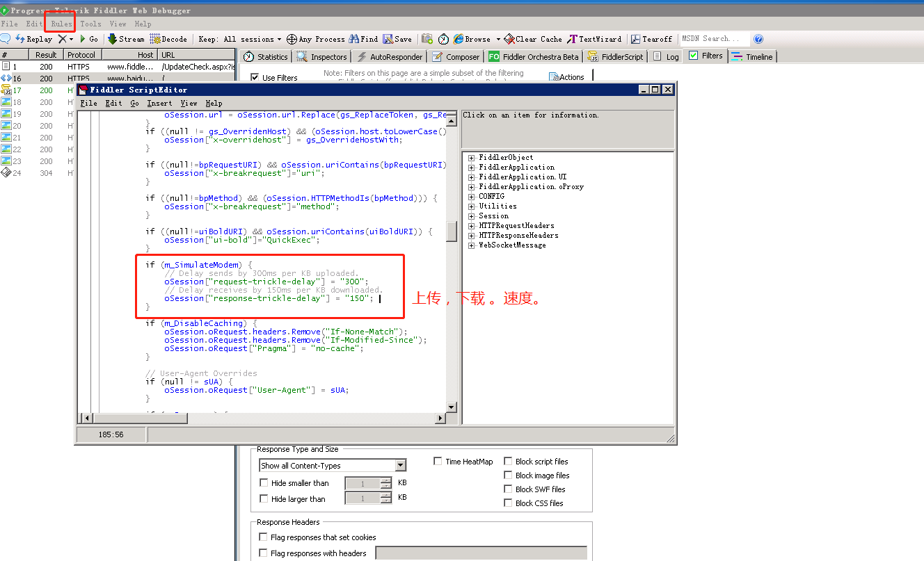Click the Replay toolbar button
Screen dimensions: 924x561
tap(33, 40)
